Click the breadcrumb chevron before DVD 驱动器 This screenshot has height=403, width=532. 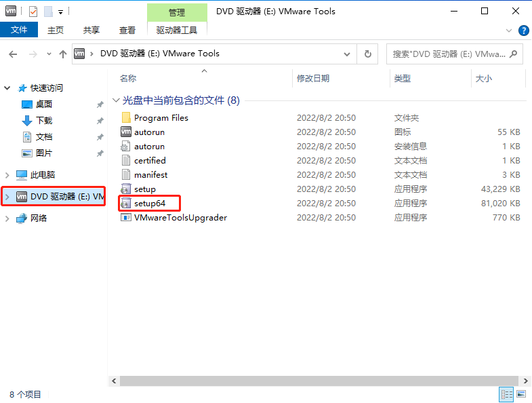click(x=92, y=54)
